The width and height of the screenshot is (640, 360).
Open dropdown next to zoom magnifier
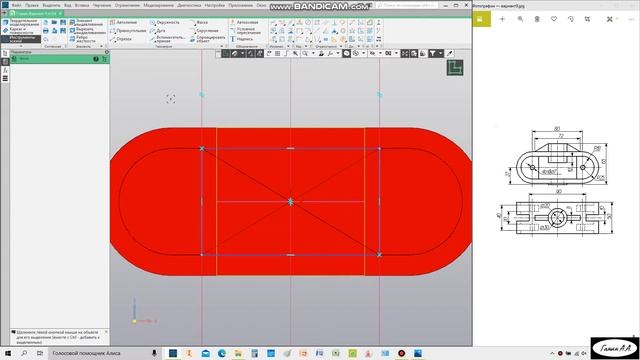click(x=313, y=53)
